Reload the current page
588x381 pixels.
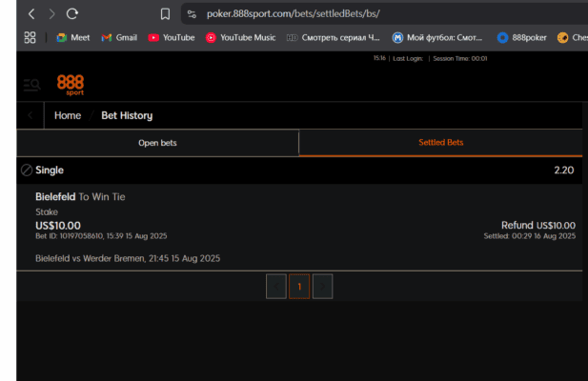click(x=72, y=14)
